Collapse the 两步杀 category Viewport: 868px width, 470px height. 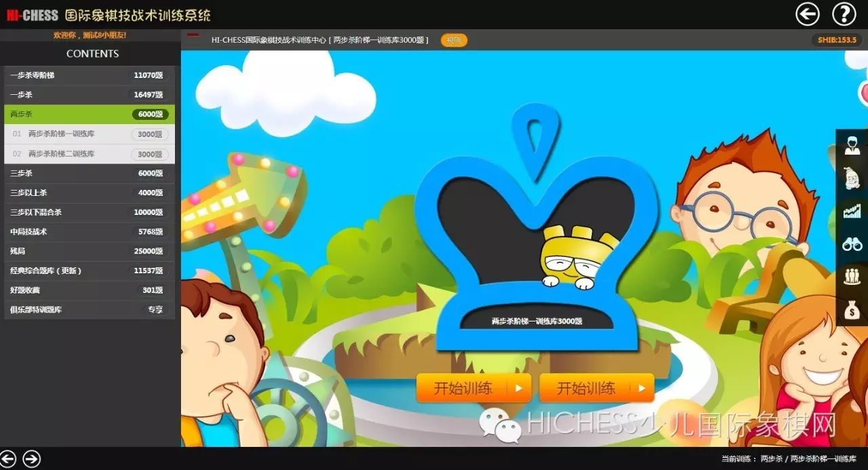coord(89,114)
